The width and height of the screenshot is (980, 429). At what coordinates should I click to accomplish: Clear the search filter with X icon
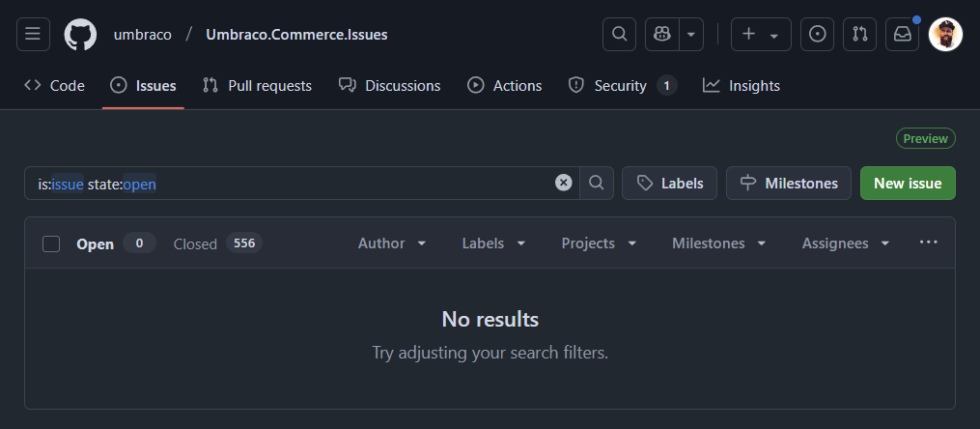[x=564, y=183]
